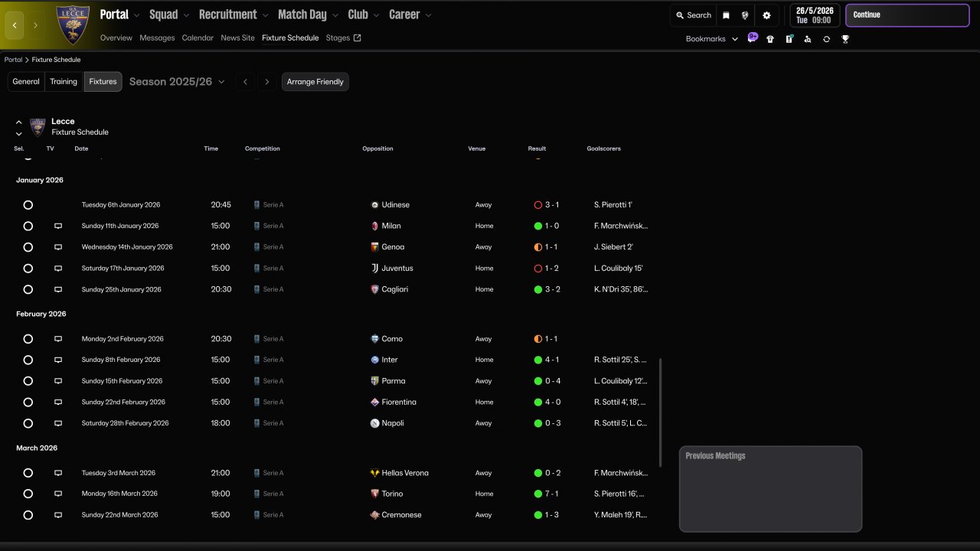Image resolution: width=980 pixels, height=551 pixels.
Task: Expand the Match Day menu dropdown
Action: tap(335, 15)
